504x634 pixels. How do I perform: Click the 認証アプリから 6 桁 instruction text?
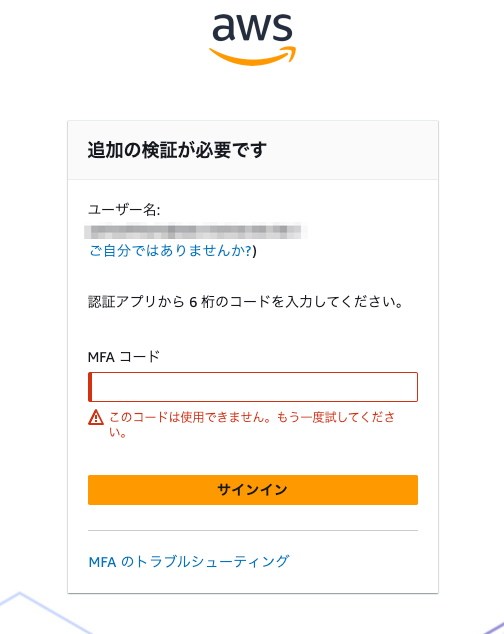[246, 302]
